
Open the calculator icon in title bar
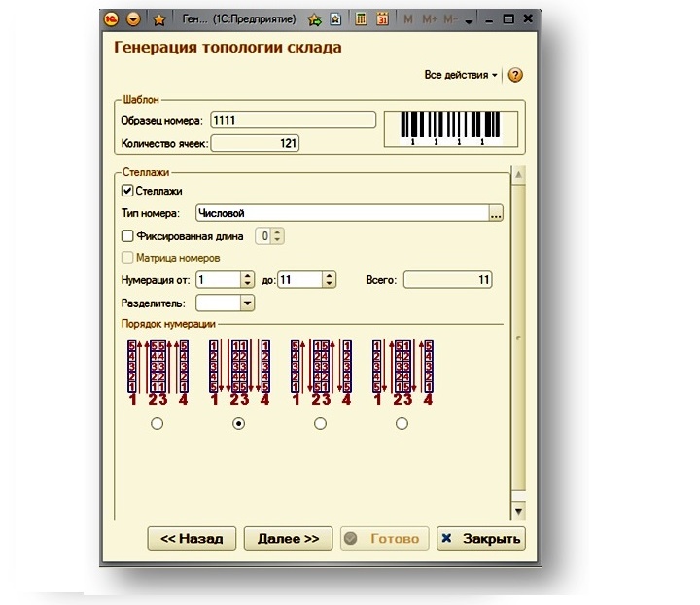tap(361, 18)
